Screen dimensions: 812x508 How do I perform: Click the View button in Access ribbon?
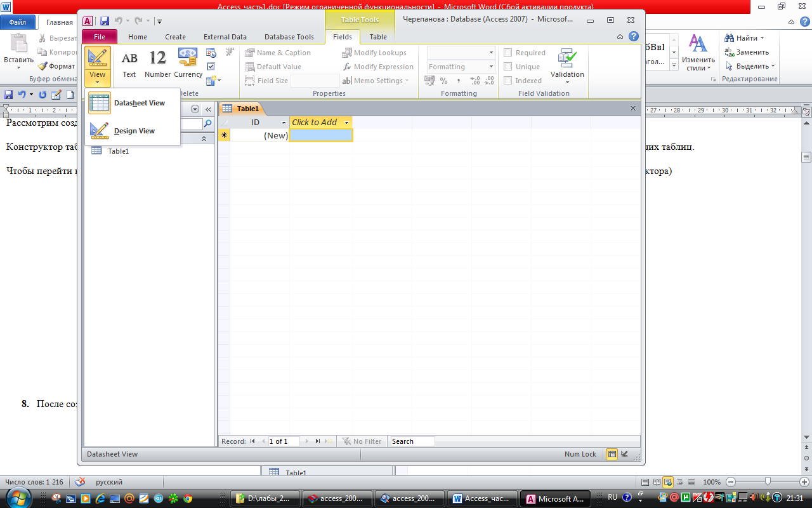(x=98, y=66)
